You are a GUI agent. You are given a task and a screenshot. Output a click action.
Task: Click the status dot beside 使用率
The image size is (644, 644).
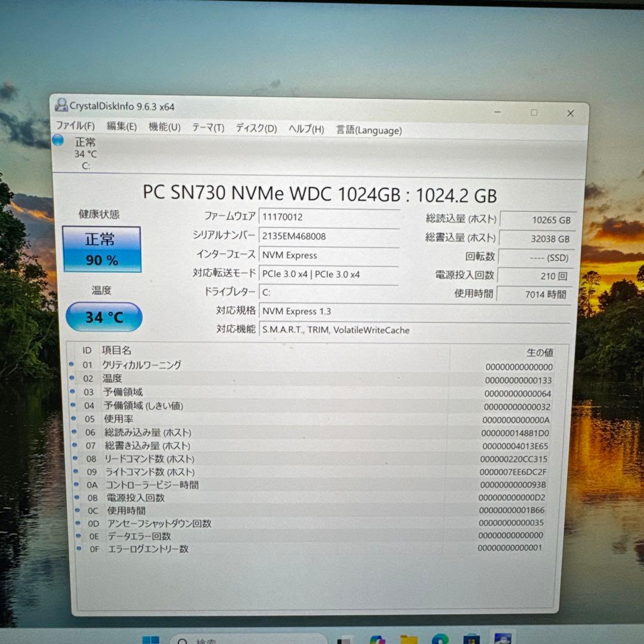click(75, 419)
